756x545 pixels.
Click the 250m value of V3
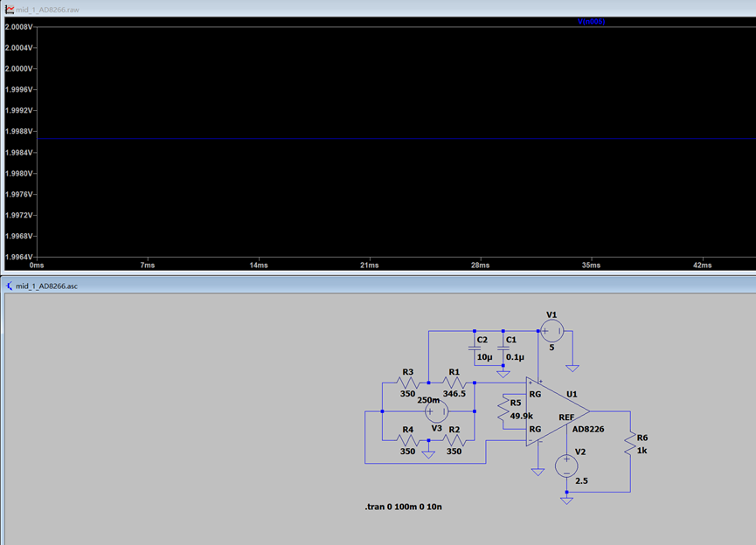coord(428,400)
